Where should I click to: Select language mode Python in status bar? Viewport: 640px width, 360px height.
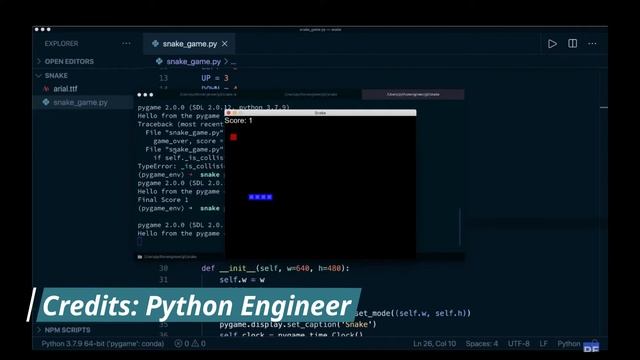(x=569, y=344)
